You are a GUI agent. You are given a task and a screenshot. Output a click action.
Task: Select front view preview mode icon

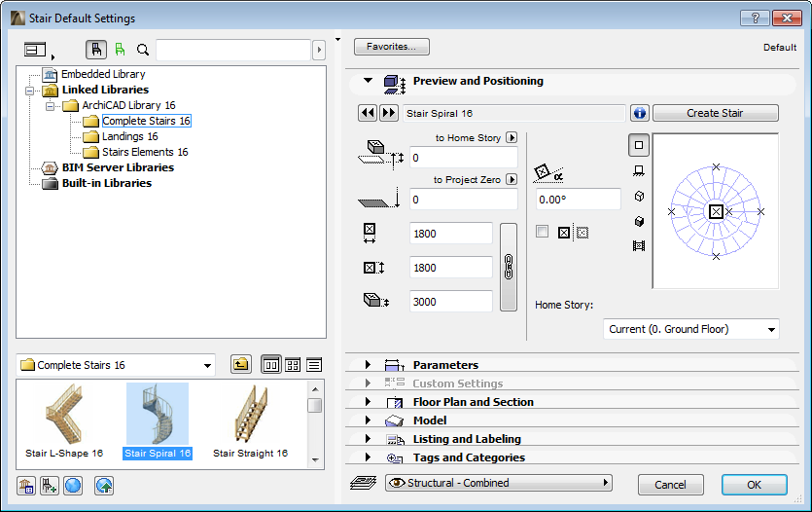pyautogui.click(x=639, y=170)
